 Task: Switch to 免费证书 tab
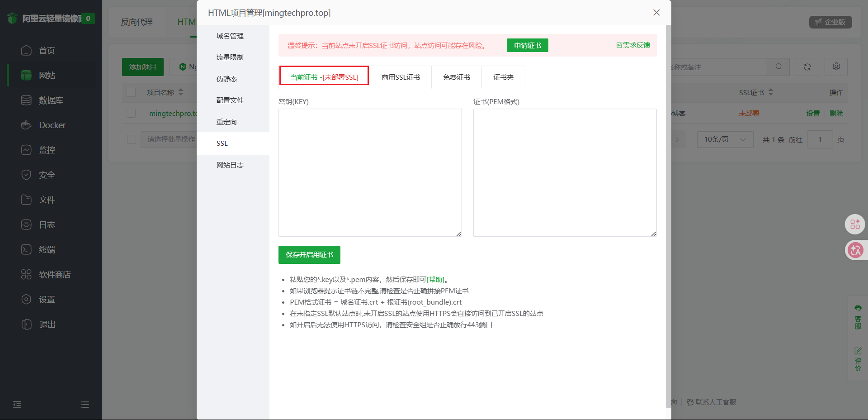click(457, 77)
